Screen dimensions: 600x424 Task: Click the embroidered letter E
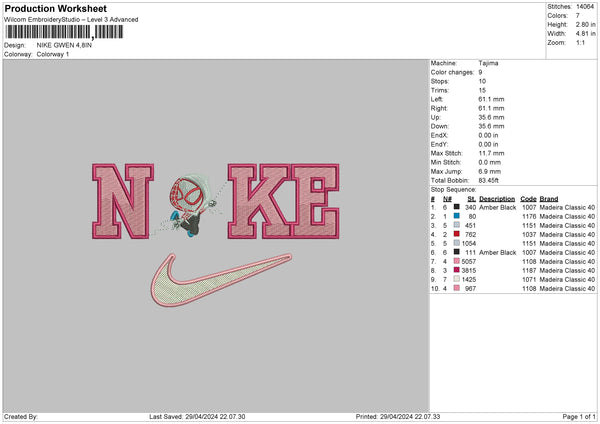point(315,201)
